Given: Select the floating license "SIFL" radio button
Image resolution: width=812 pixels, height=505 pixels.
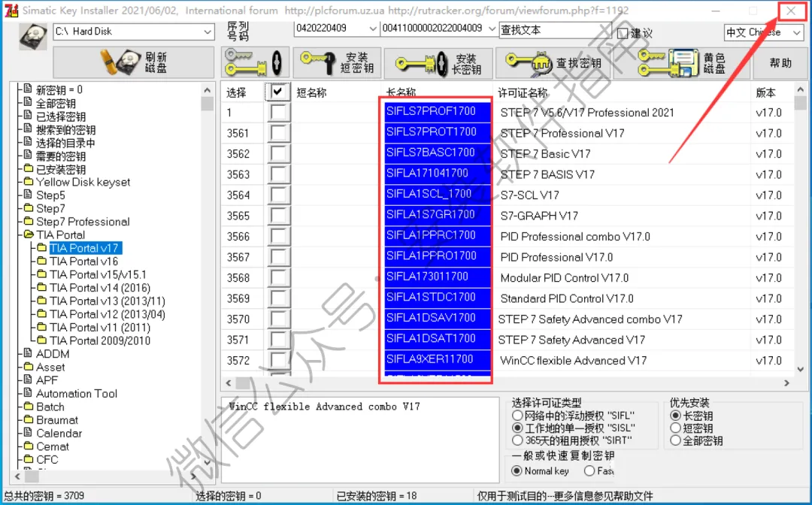Looking at the screenshot, I should point(517,416).
